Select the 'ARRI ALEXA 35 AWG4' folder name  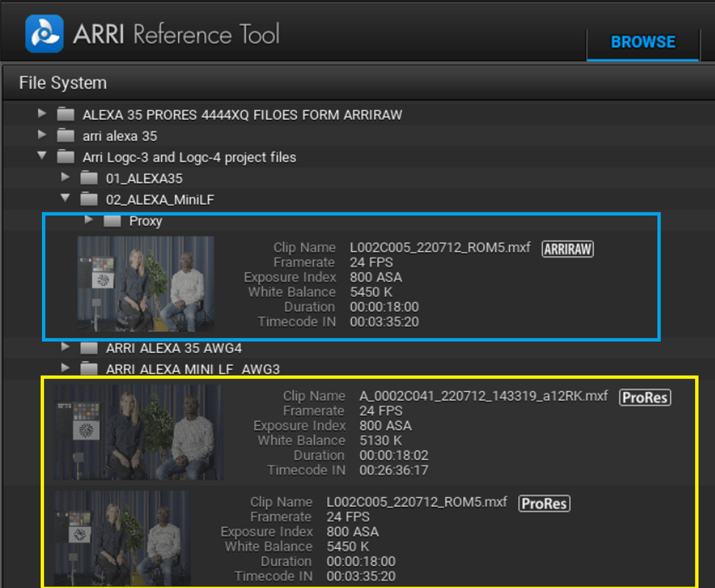(x=173, y=348)
